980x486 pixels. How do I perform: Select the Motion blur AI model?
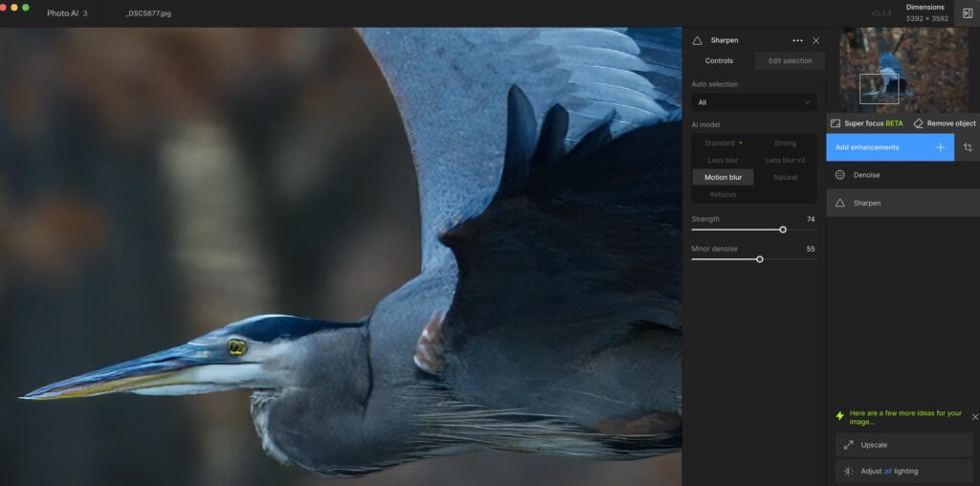pos(724,177)
